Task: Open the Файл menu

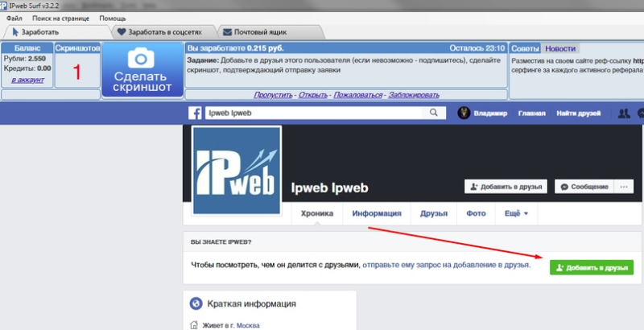Action: coord(14,18)
